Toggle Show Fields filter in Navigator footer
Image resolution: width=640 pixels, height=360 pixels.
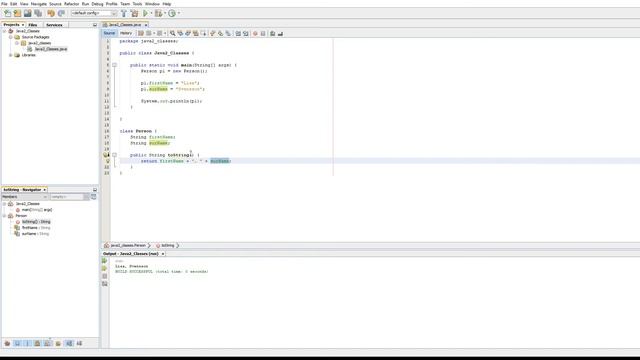click(x=17, y=343)
